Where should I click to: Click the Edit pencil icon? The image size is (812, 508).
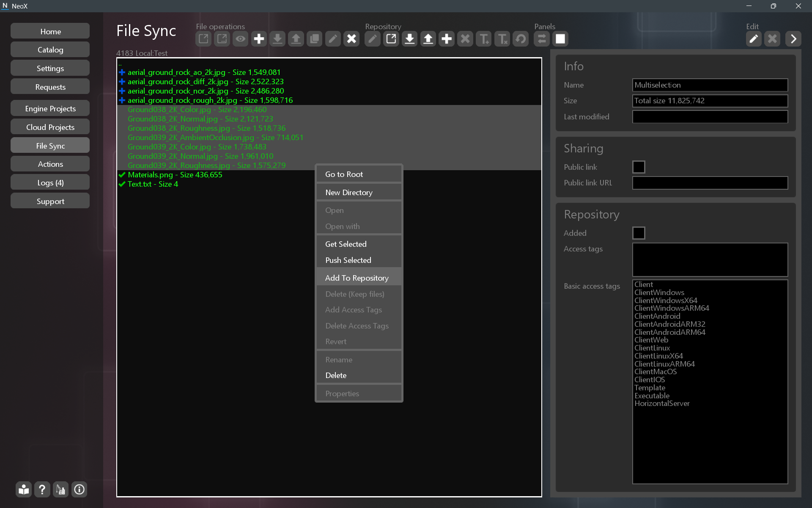coord(754,39)
